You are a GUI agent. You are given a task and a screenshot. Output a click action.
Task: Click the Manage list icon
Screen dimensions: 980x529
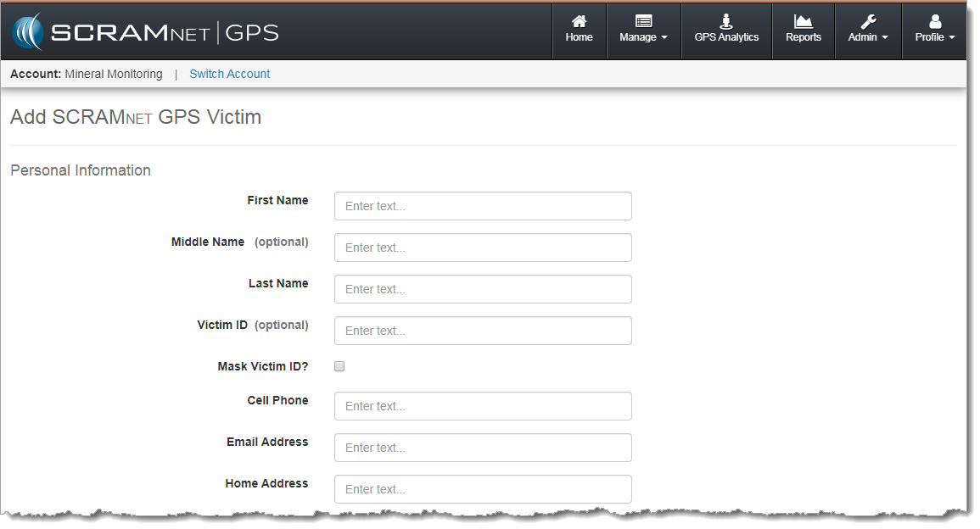click(x=643, y=21)
